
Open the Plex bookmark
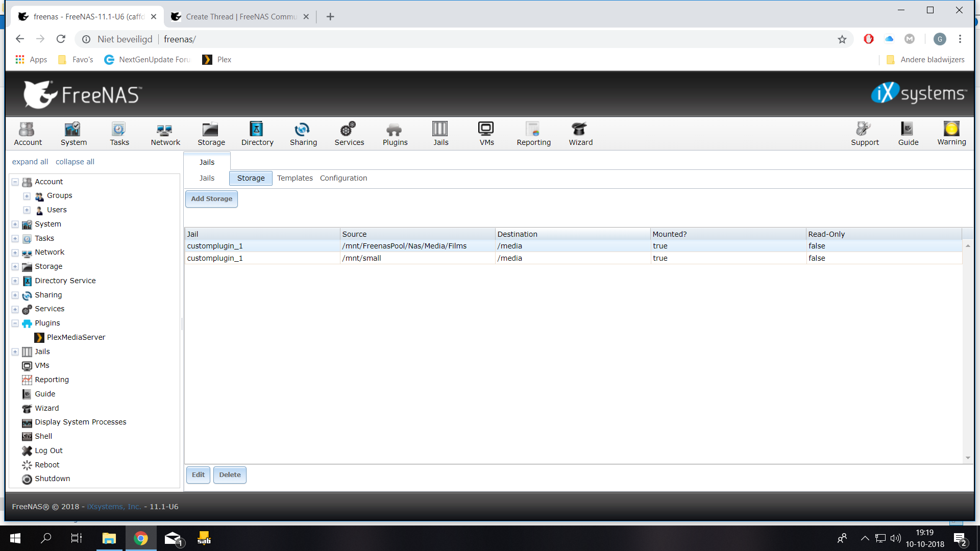tap(216, 60)
